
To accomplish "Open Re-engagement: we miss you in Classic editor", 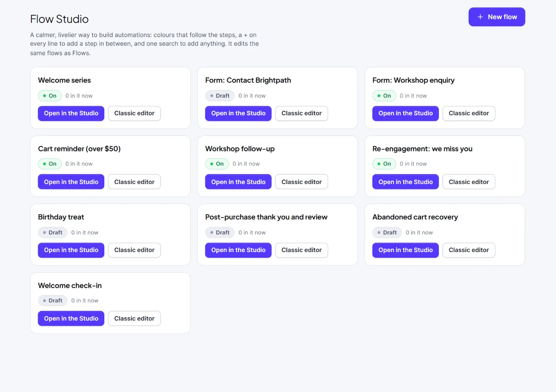I will point(469,182).
